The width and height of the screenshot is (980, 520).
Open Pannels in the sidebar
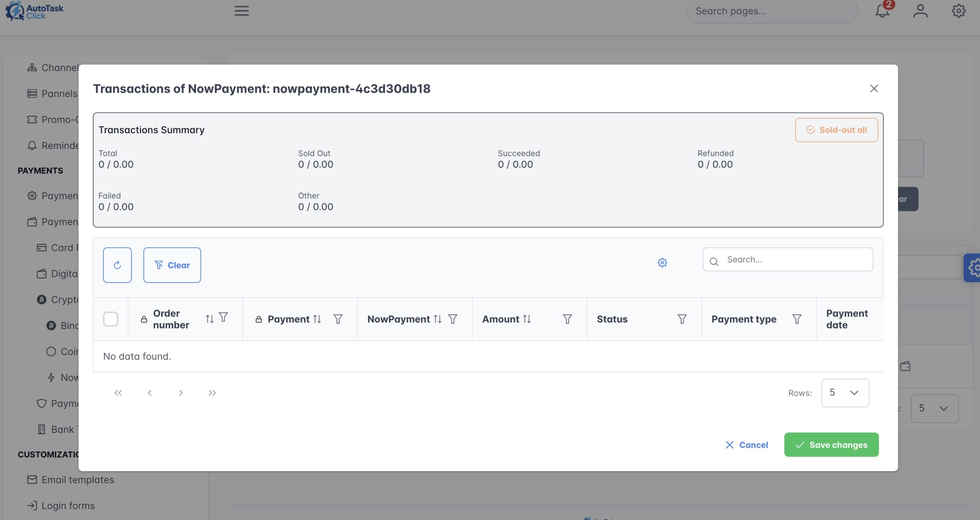53,94
